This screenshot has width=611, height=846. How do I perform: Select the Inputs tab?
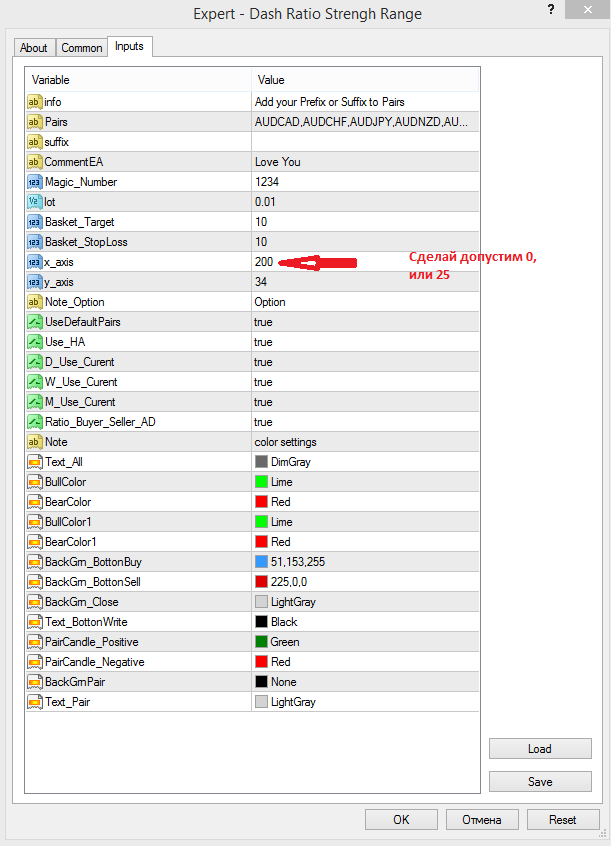(x=129, y=46)
